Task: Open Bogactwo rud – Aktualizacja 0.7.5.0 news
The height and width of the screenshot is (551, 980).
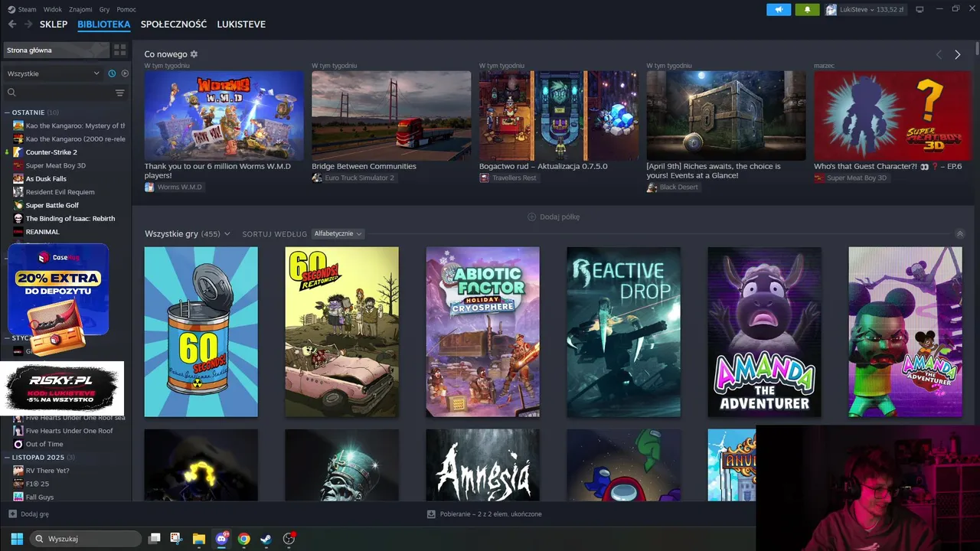Action: coord(559,116)
